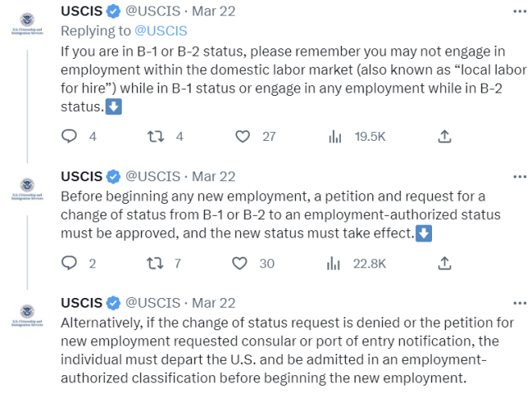
Task: Like the tweet with 27 likes
Action: [243, 137]
